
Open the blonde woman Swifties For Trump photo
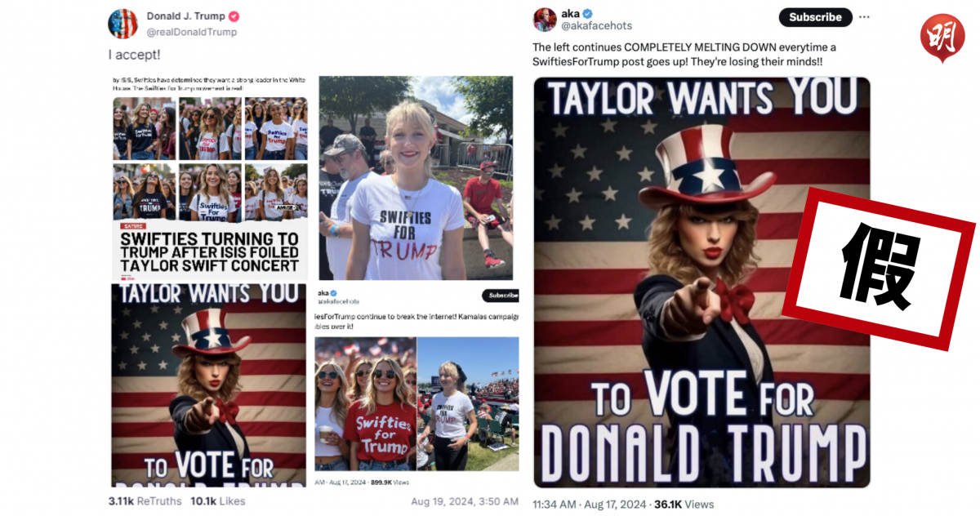point(416,178)
